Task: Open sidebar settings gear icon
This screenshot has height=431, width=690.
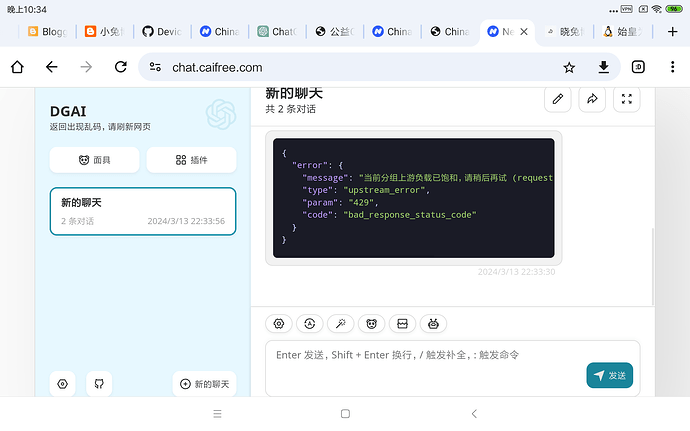Action: click(62, 384)
